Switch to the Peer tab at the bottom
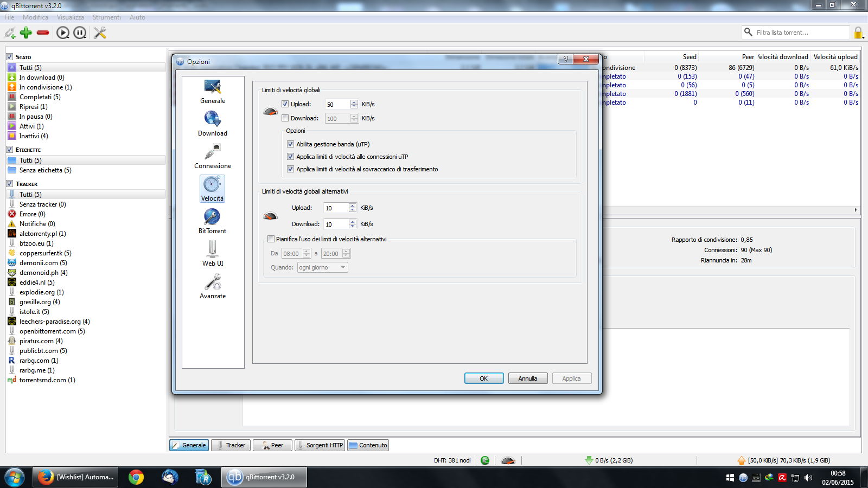This screenshot has height=488, width=868. (272, 445)
